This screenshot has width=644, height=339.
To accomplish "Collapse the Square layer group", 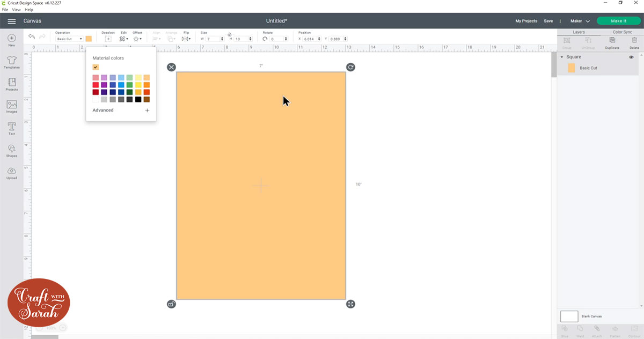I will pos(562,57).
